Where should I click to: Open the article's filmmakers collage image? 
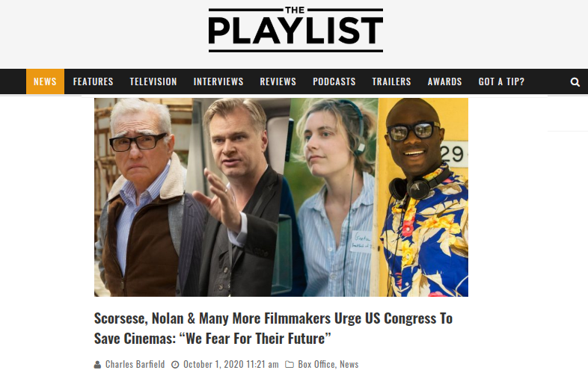281,197
